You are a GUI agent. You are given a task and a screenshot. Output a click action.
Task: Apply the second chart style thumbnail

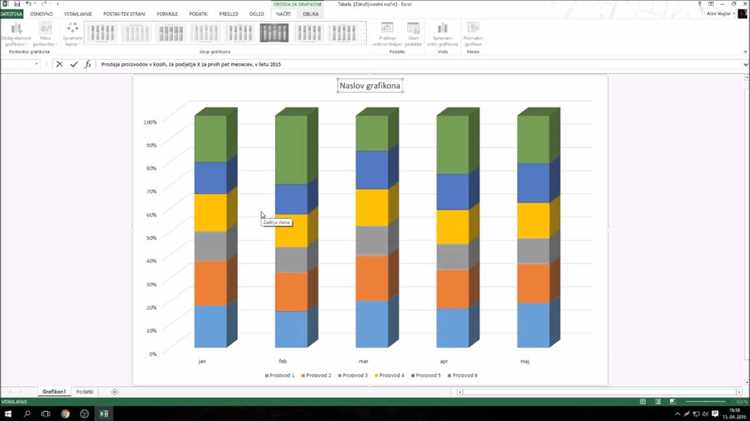(x=136, y=33)
